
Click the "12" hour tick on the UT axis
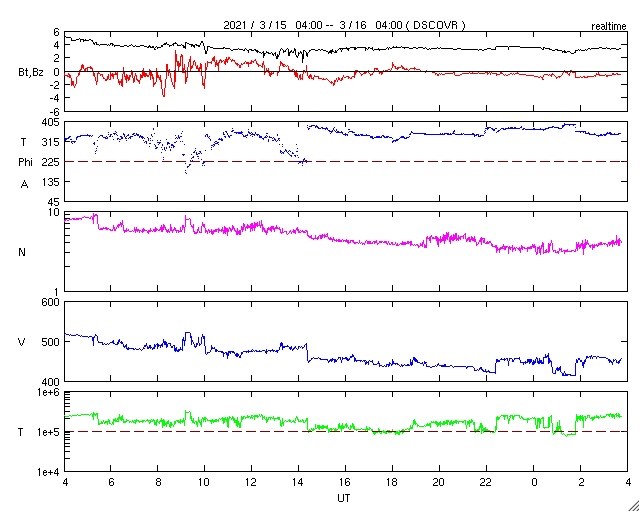tap(251, 483)
